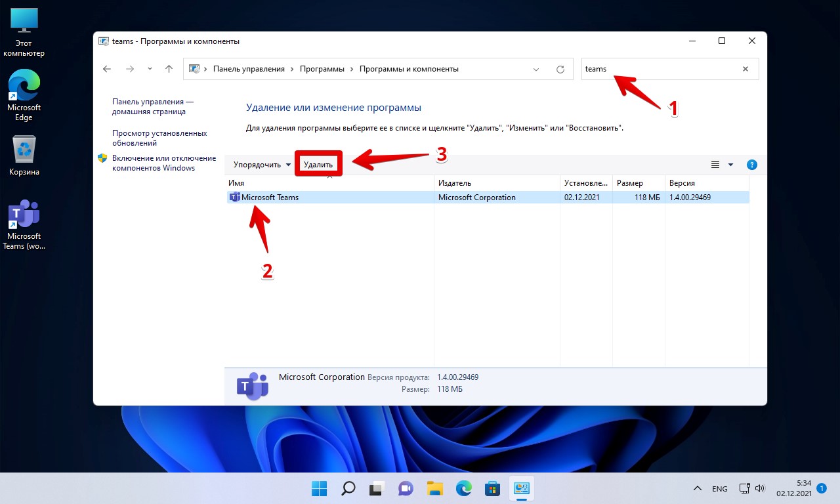This screenshot has height=504, width=840.
Task: Select the Microsoft Teams desktop shortcut
Action: tap(24, 225)
